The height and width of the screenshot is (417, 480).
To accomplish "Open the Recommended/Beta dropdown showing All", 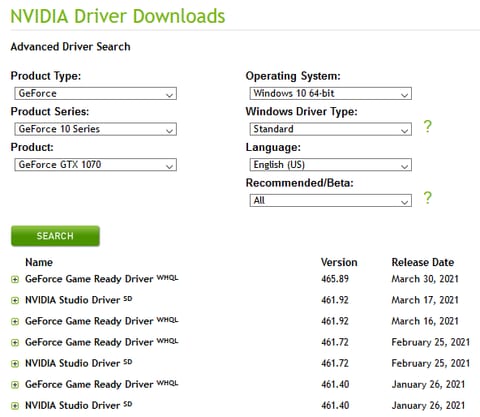I will [330, 200].
